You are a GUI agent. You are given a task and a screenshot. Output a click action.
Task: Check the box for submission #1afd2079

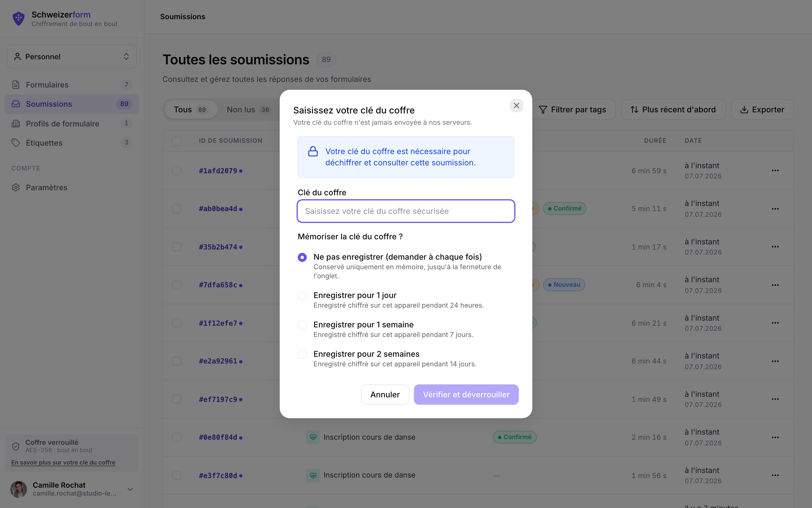click(x=176, y=171)
